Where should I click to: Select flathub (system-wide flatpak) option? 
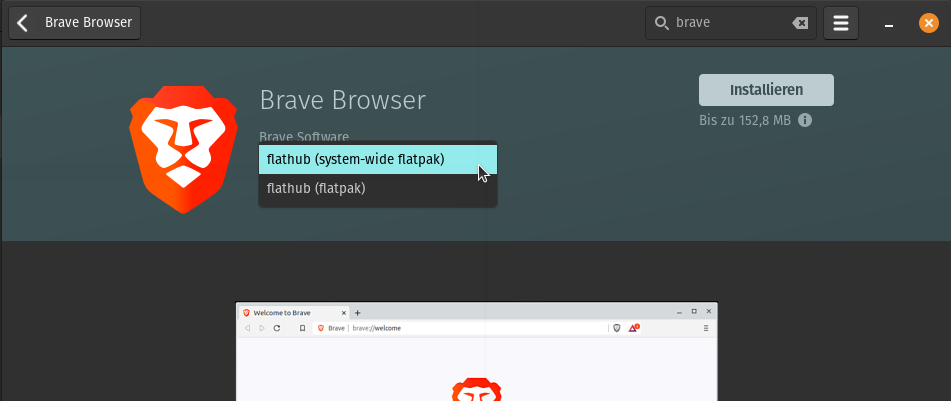pos(378,160)
